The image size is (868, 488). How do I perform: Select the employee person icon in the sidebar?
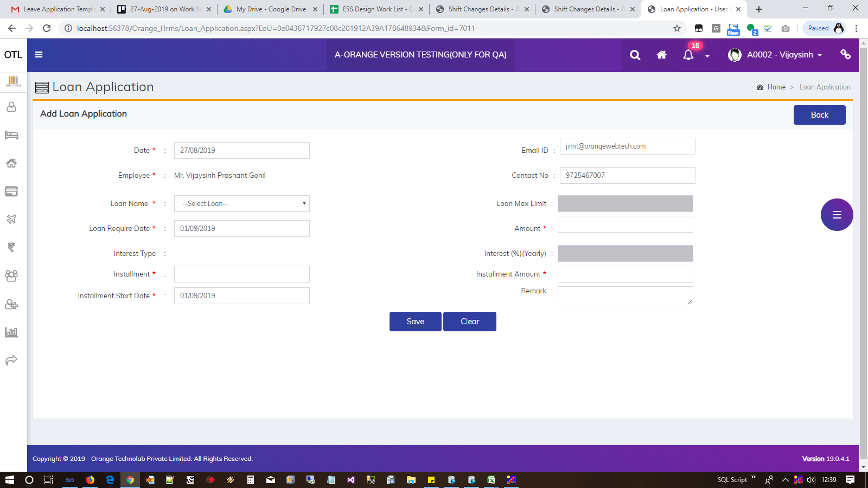tap(11, 107)
